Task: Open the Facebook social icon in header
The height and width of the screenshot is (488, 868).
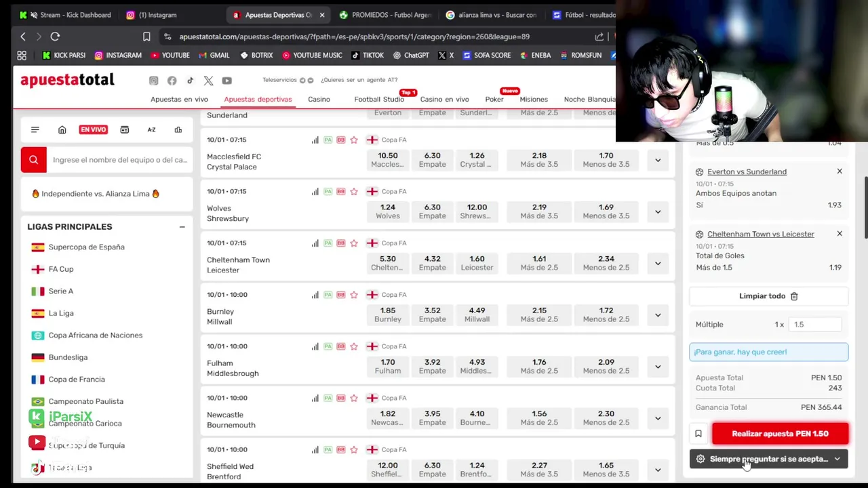Action: 172,81
